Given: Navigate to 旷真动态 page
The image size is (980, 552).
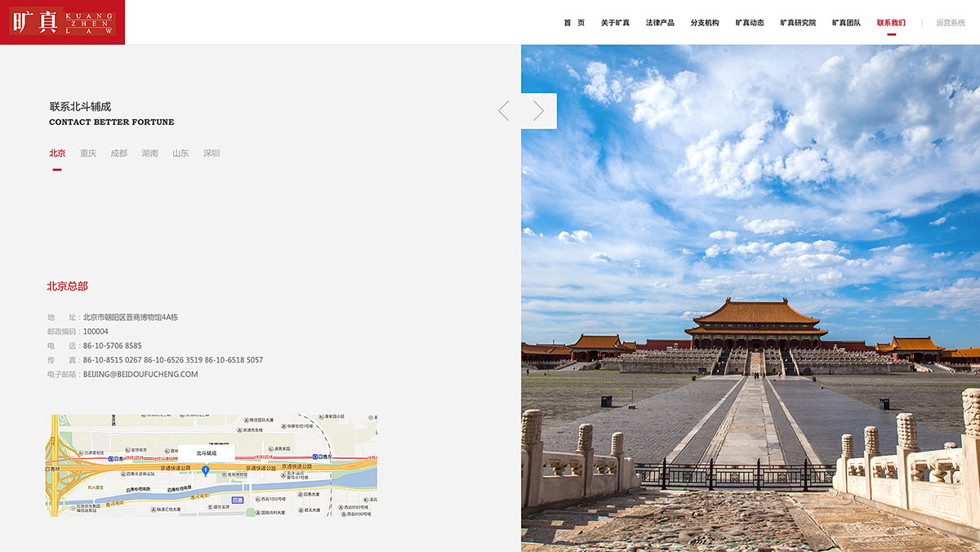Looking at the screenshot, I should pos(750,23).
